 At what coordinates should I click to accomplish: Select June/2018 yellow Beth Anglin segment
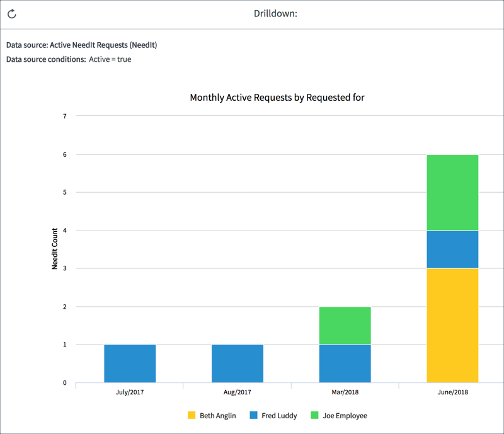(452, 326)
